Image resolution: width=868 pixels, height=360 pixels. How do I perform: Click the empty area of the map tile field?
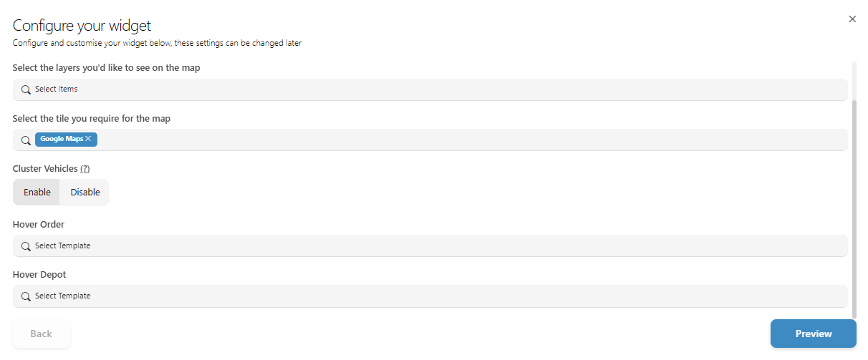coord(466,140)
